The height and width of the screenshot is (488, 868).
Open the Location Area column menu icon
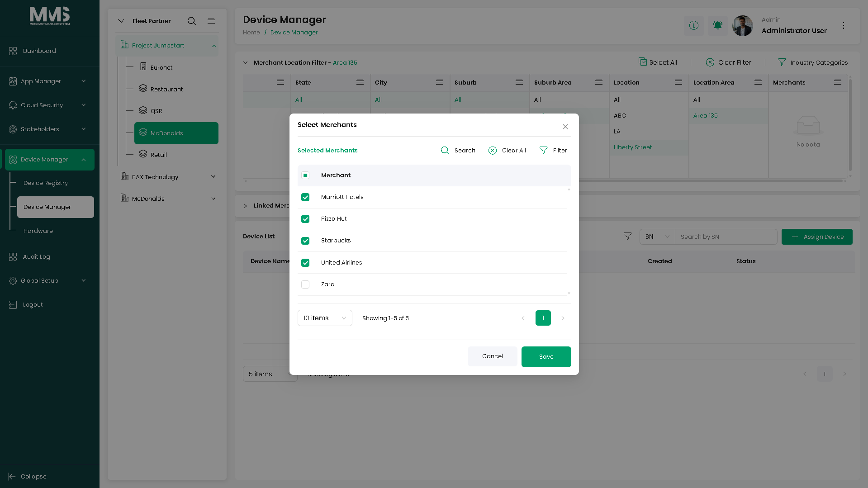click(x=758, y=82)
